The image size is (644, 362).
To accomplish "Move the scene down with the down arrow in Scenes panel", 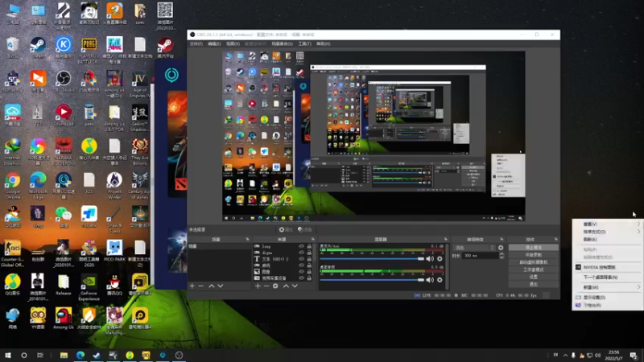I will pyautogui.click(x=221, y=286).
